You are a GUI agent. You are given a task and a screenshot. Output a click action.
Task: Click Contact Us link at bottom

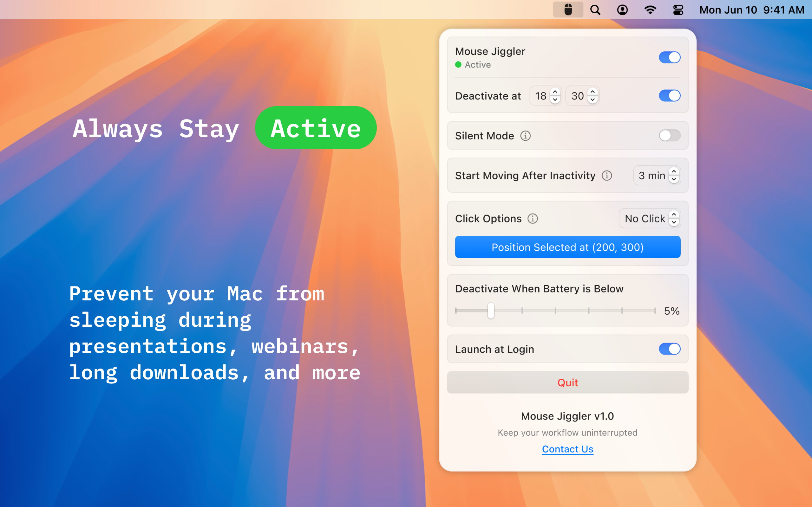[567, 449]
